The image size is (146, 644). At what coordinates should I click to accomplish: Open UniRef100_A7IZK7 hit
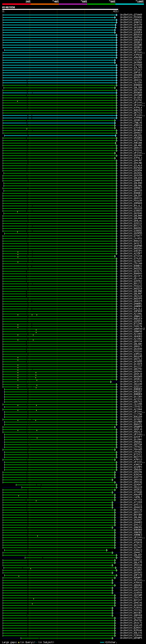[x=131, y=70]
